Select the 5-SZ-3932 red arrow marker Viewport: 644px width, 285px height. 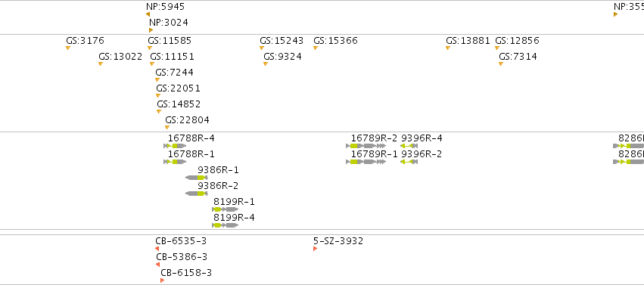(x=315, y=249)
